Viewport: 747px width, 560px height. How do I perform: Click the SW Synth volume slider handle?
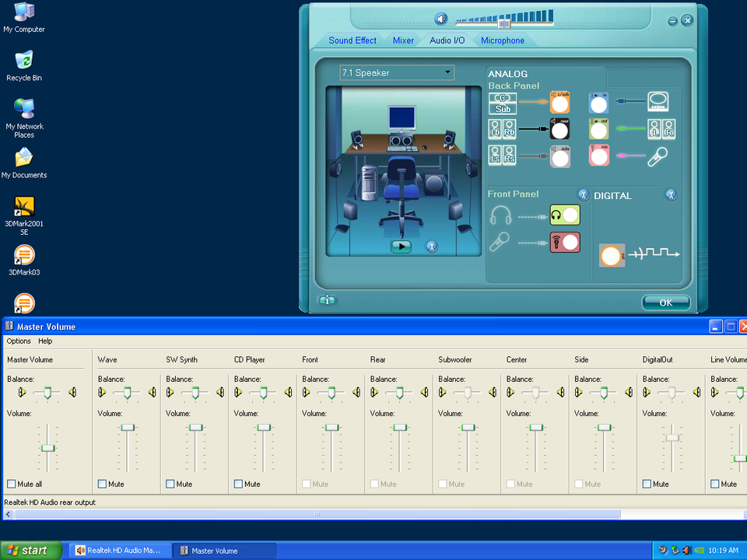pyautogui.click(x=196, y=428)
